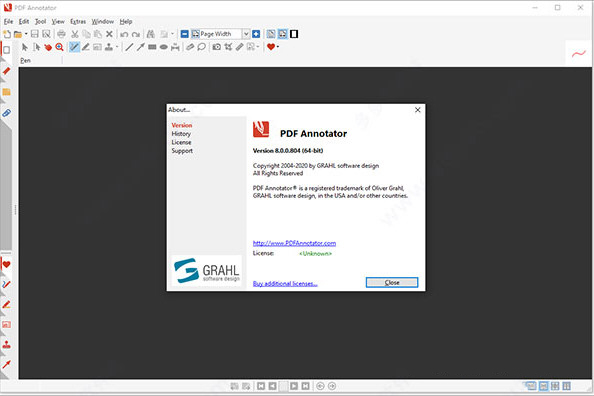
Task: Go to next page button in status bar
Action: pyautogui.click(x=294, y=386)
